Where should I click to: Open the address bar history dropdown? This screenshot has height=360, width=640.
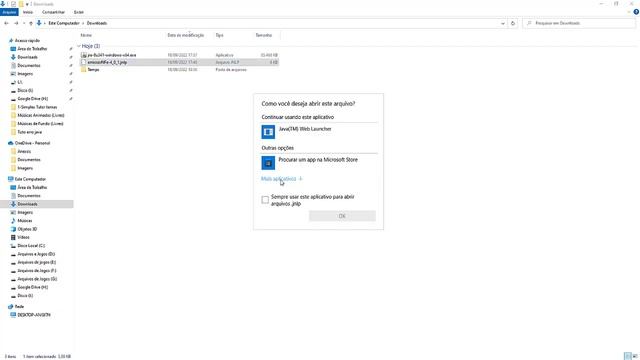click(x=502, y=23)
